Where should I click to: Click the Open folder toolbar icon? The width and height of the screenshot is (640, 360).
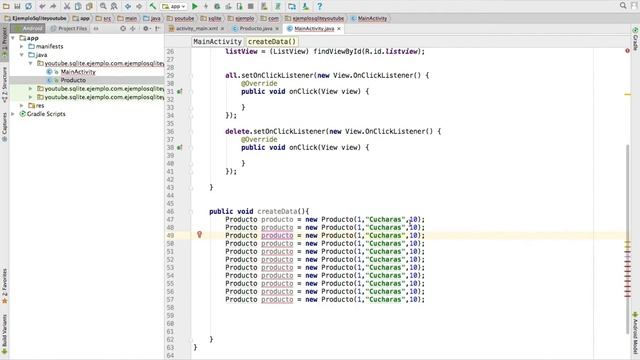[6, 6]
